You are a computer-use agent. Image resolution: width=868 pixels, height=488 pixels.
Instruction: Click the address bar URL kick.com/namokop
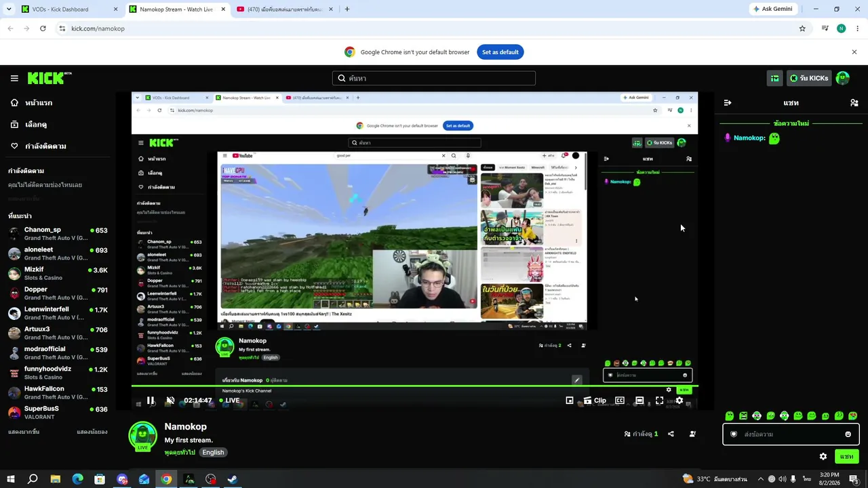(x=98, y=28)
